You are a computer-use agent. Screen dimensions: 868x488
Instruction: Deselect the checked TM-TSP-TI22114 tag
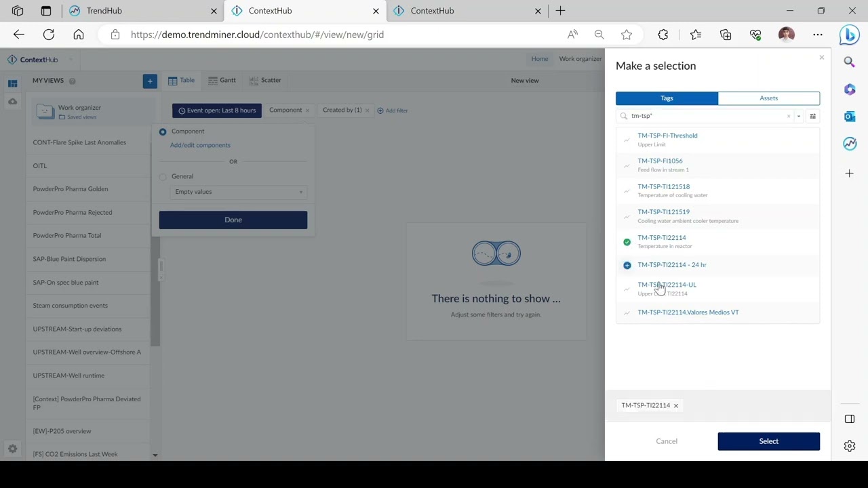point(627,242)
